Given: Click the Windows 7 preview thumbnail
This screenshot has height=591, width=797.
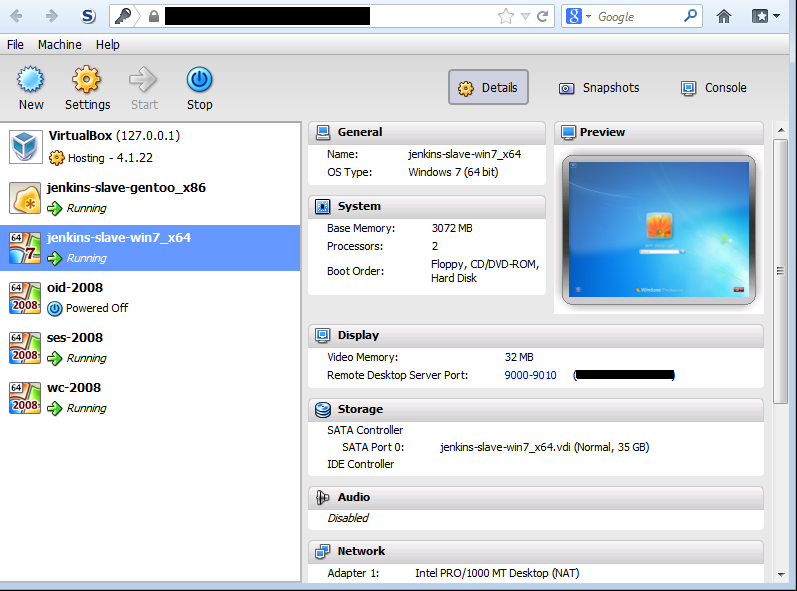Looking at the screenshot, I should (659, 230).
